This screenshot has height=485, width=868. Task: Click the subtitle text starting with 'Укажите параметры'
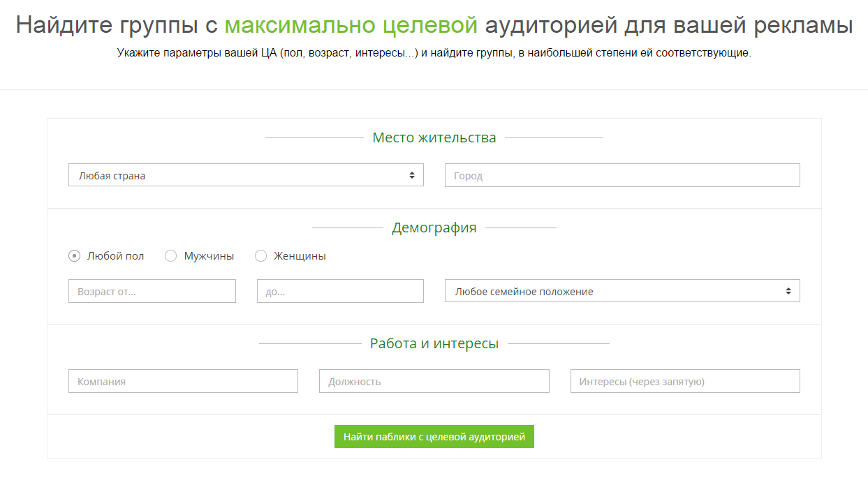[434, 53]
